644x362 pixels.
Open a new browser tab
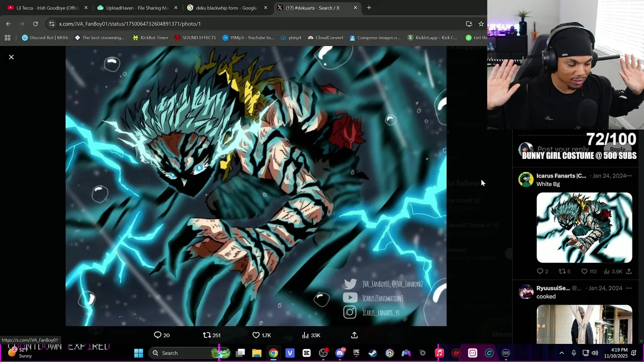369,8
